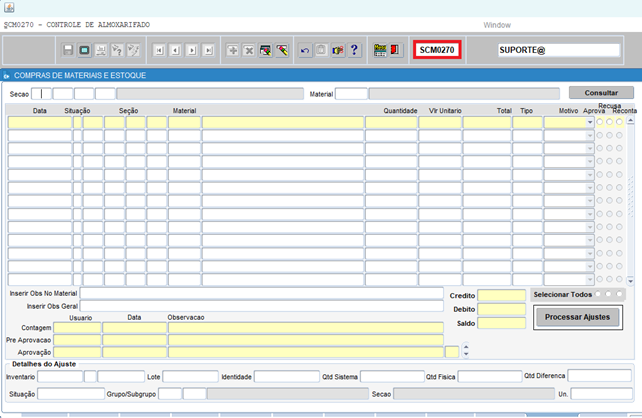Image resolution: width=642 pixels, height=418 pixels.
Task: Select Reconta radio in bottom grid row
Action: [619, 279]
